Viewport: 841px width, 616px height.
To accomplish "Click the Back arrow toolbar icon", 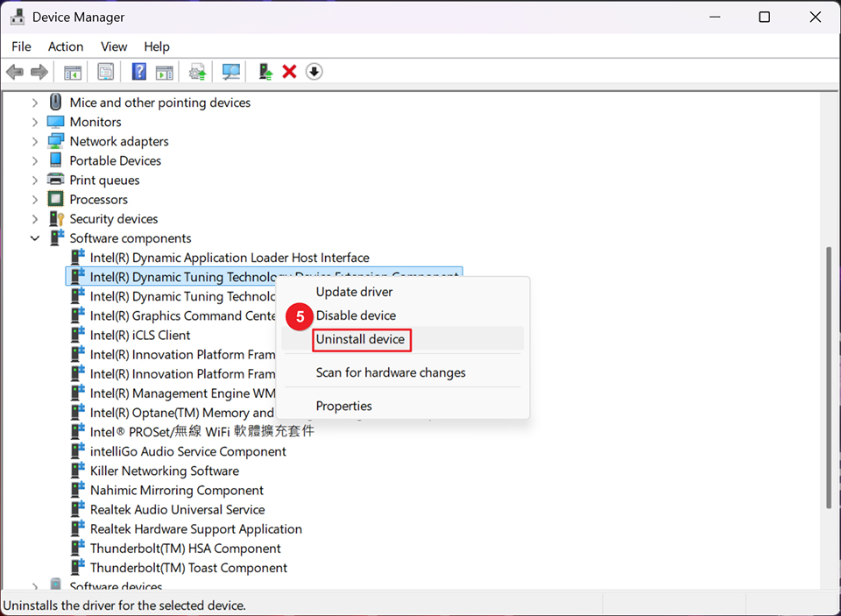I will click(15, 71).
